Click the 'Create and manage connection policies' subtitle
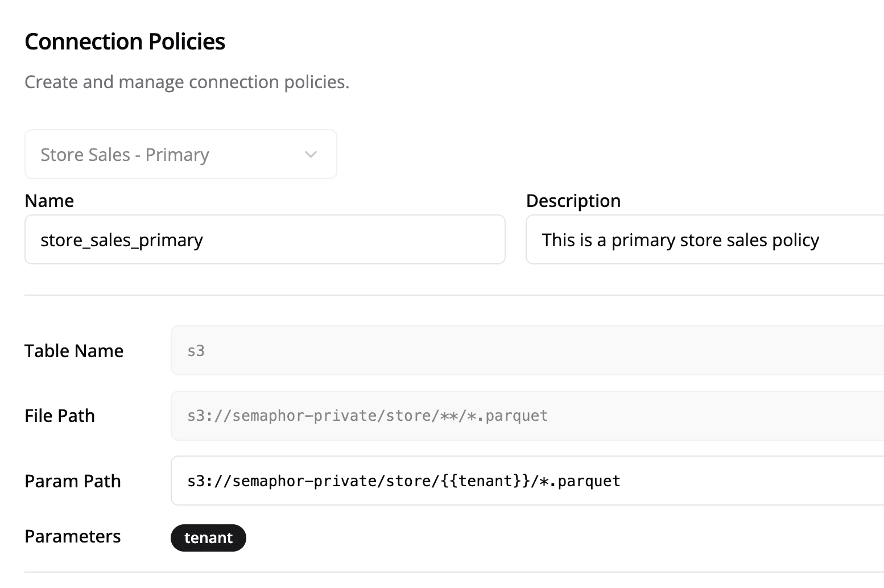Viewport: 884px width, 588px height. point(187,82)
